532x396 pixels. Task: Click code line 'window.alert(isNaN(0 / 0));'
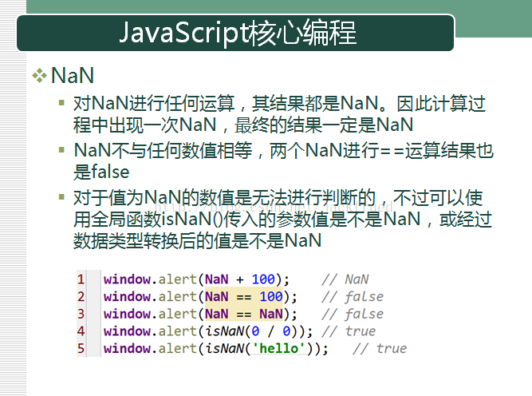click(208, 331)
